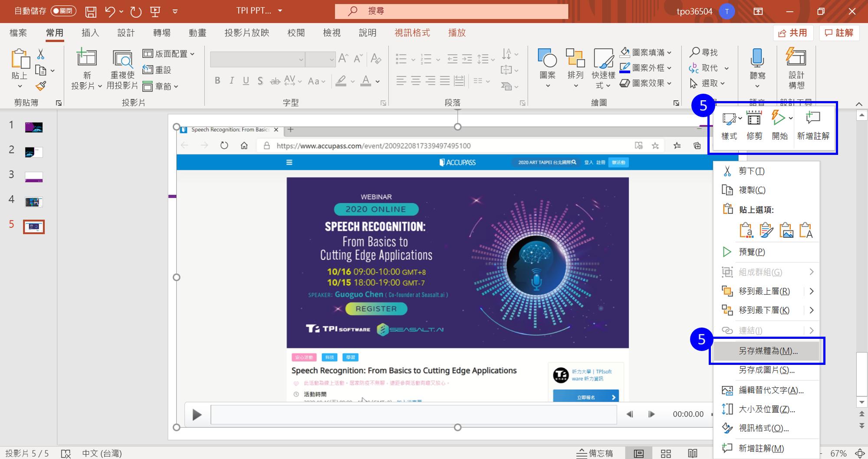
Task: Toggle 備忘稿 notes pane in status bar
Action: point(595,453)
